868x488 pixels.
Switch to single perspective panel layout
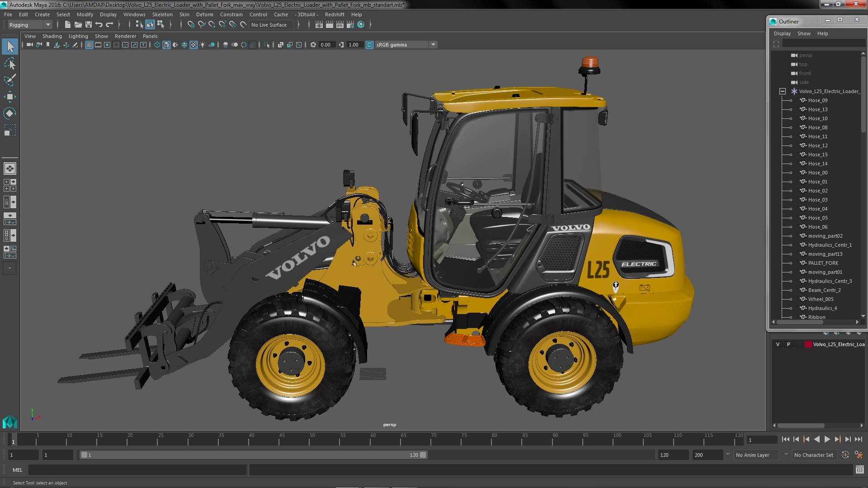(10, 169)
